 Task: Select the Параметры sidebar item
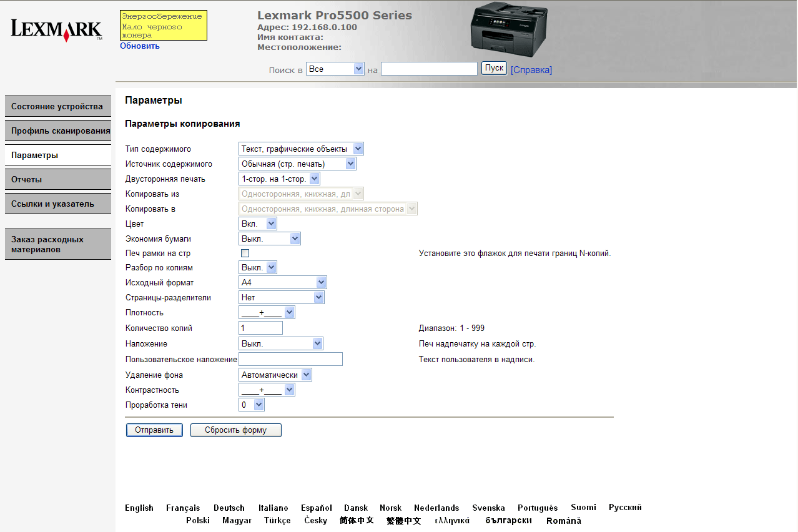(x=58, y=155)
